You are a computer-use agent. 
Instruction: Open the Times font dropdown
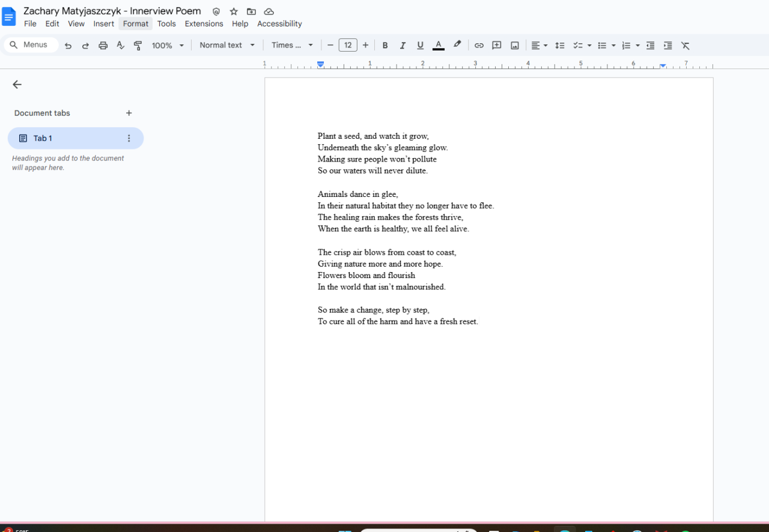[292, 45]
